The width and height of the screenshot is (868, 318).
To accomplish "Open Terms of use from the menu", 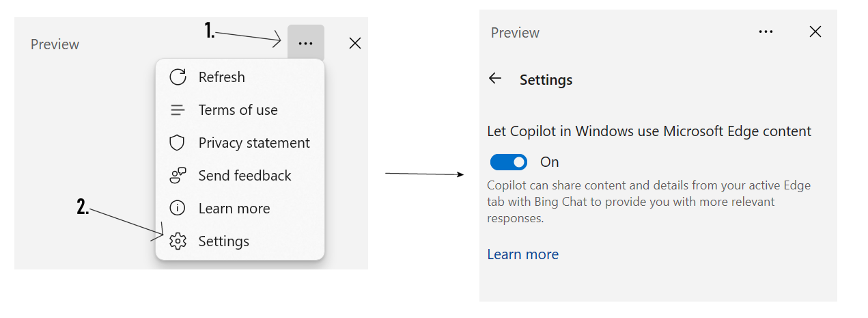I will [240, 110].
